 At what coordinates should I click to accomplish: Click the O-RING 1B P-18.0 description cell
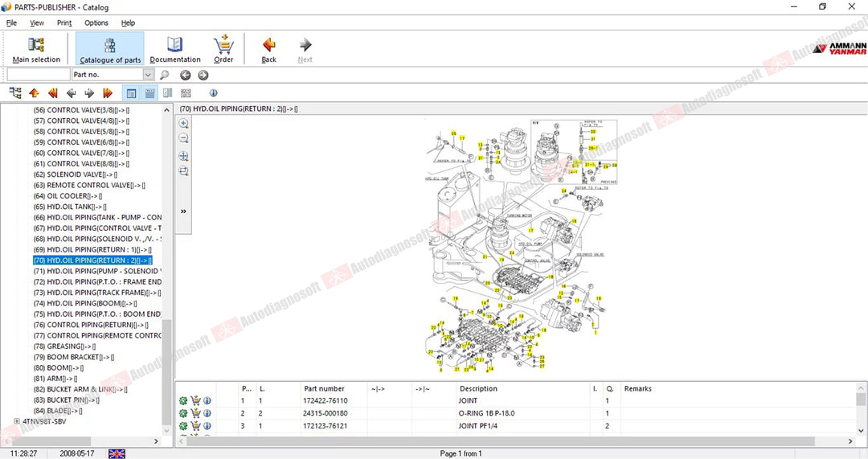[522, 413]
